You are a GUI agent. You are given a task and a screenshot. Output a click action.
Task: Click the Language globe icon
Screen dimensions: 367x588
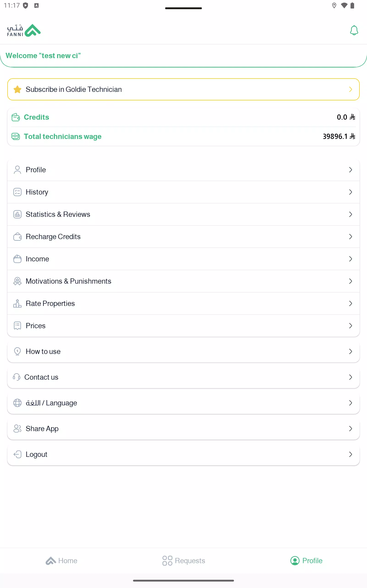click(17, 403)
